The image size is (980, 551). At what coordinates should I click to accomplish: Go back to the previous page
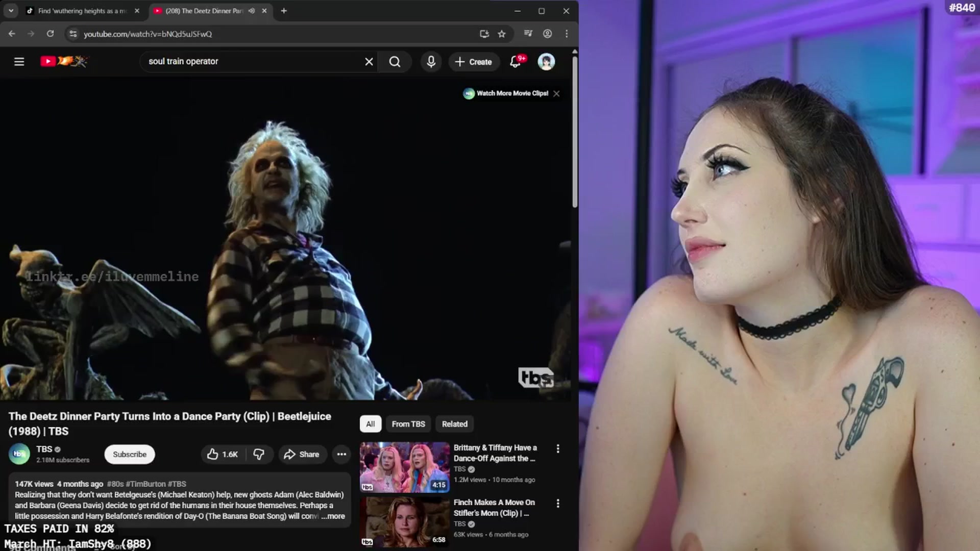pos(12,34)
